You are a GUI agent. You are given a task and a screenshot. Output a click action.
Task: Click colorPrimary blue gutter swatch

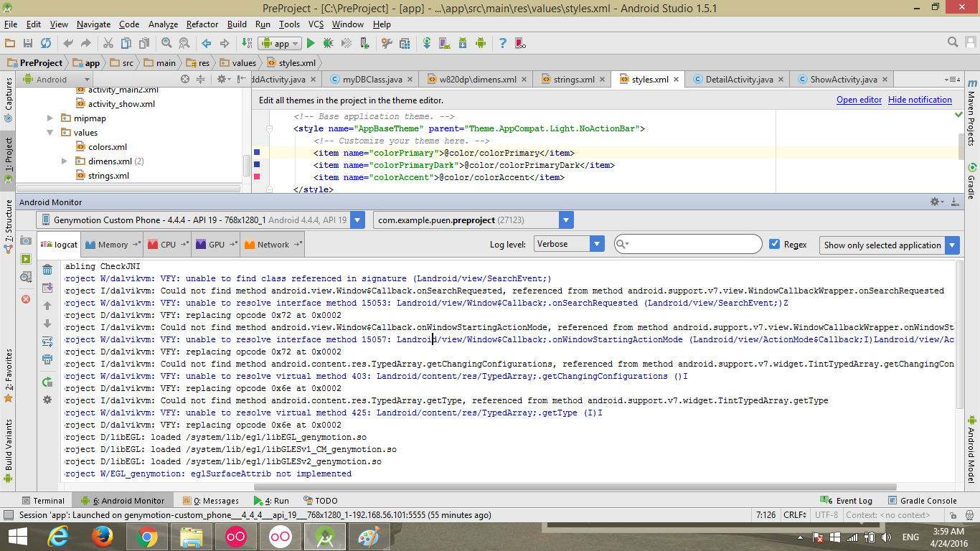click(x=257, y=152)
